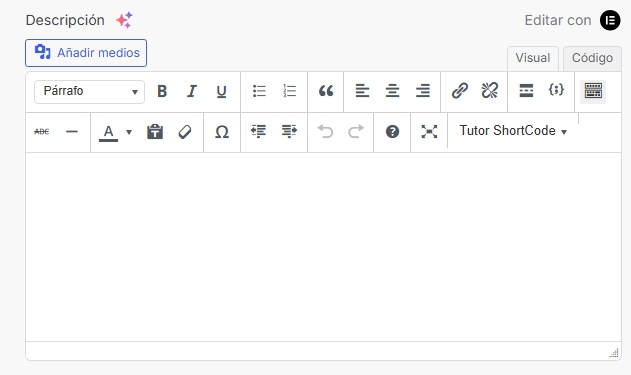The image size is (631, 375).
Task: Open the Párrafo format dropdown
Action: pyautogui.click(x=89, y=92)
